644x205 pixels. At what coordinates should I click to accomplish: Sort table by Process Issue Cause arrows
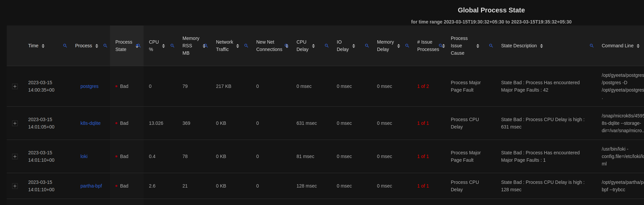coord(478,46)
